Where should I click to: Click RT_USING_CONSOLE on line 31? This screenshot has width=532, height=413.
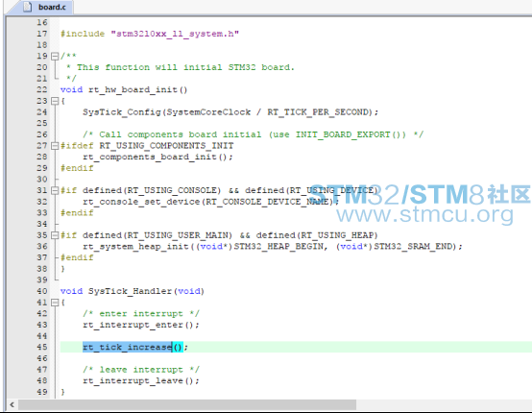tap(172, 191)
